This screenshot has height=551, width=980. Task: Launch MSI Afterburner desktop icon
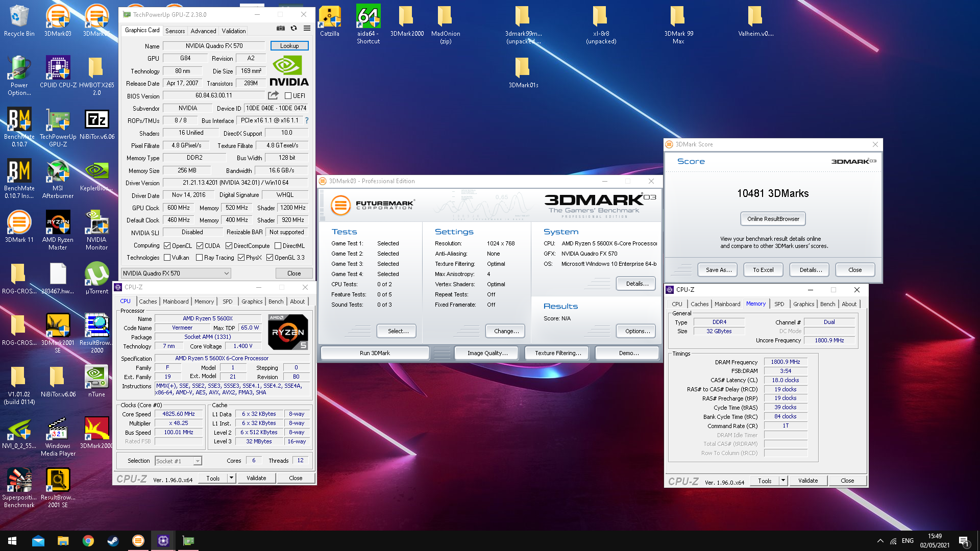[58, 179]
